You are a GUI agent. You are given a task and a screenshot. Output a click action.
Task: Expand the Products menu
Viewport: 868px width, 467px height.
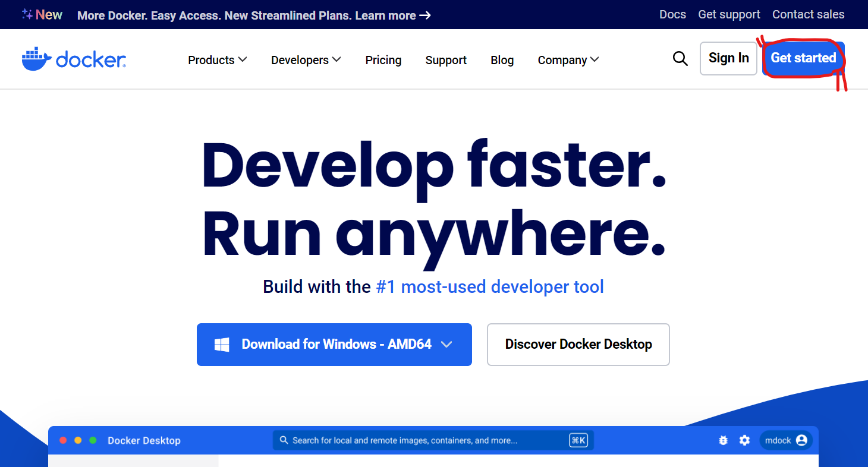217,60
